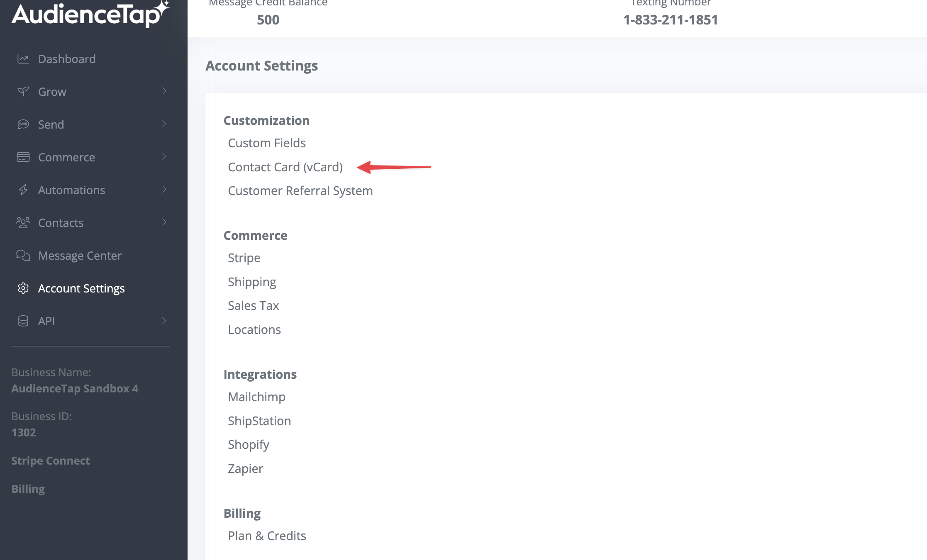
Task: Expand the API section chevron
Action: (x=165, y=320)
